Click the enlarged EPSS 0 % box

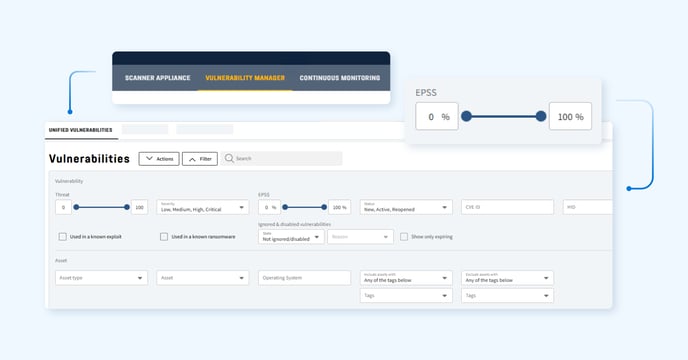(437, 116)
